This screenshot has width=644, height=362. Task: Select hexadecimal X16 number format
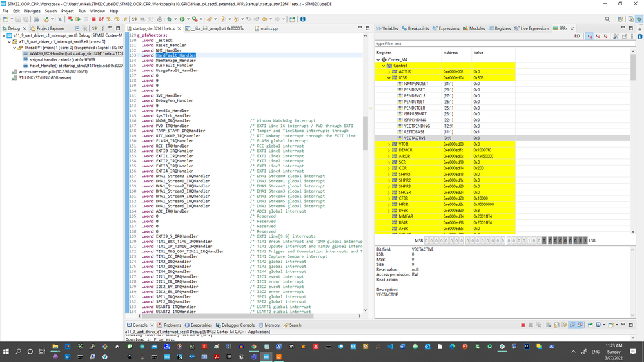(x=589, y=36)
